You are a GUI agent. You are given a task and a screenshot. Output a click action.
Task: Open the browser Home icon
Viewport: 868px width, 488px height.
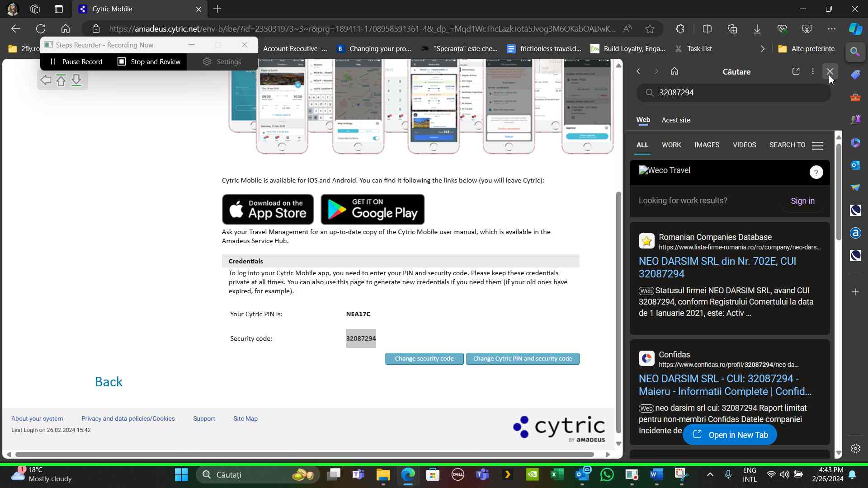[66, 29]
